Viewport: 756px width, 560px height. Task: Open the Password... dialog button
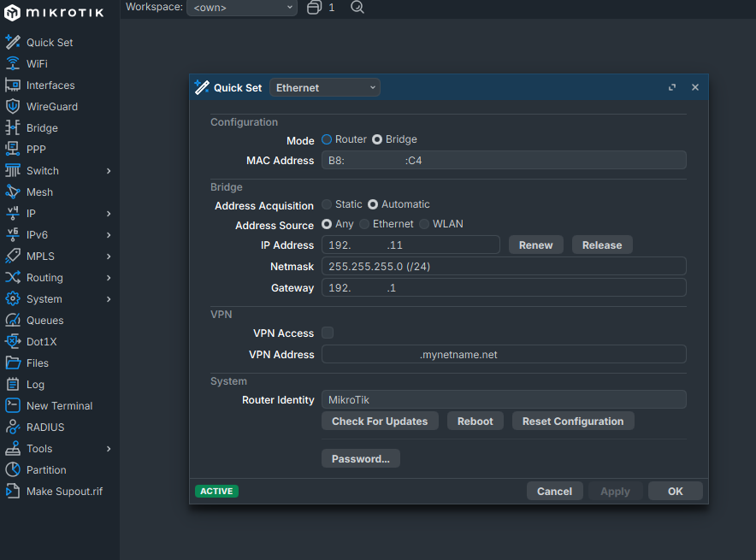361,459
